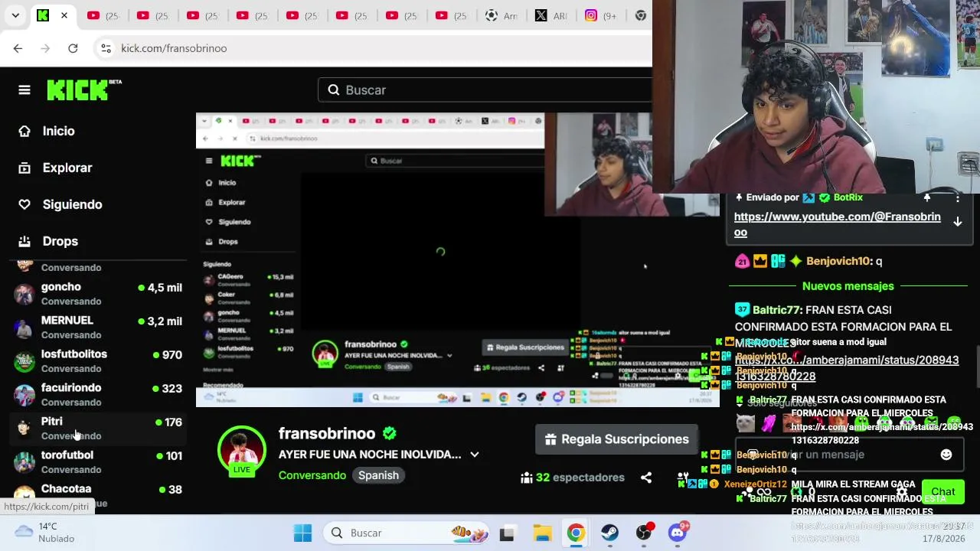Jump to Nuevos mensajes in chat
This screenshot has height=551, width=980.
click(x=848, y=286)
